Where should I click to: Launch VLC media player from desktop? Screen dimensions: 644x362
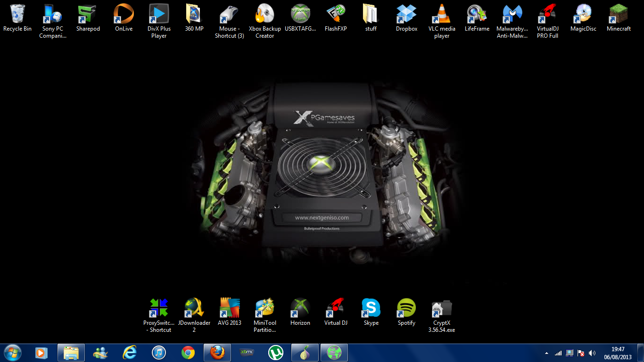pyautogui.click(x=442, y=14)
